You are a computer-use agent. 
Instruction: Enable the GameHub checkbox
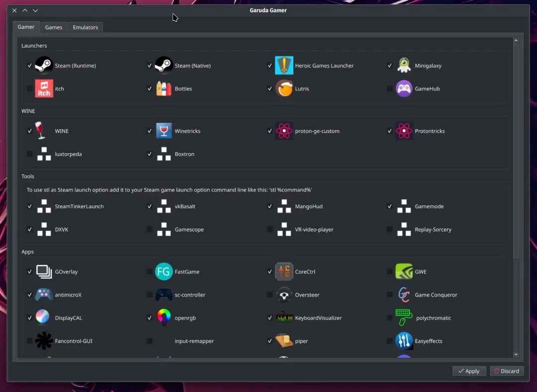click(x=389, y=88)
